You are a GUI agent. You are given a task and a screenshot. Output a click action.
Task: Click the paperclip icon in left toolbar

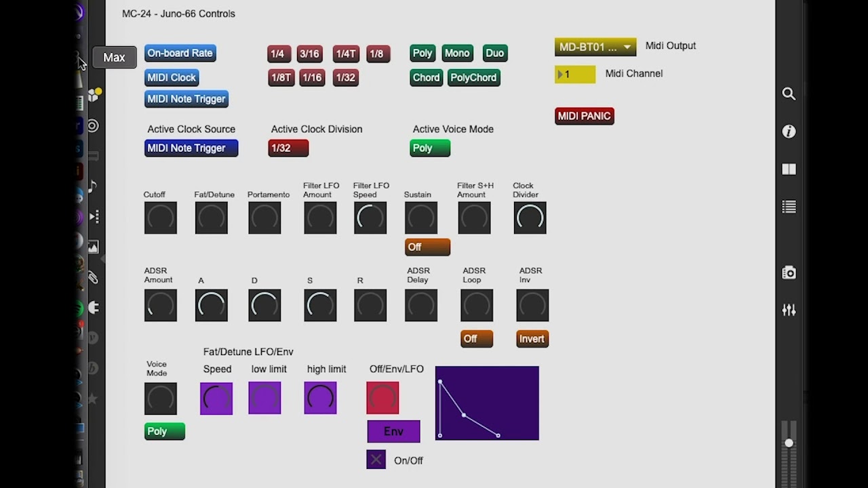point(93,277)
